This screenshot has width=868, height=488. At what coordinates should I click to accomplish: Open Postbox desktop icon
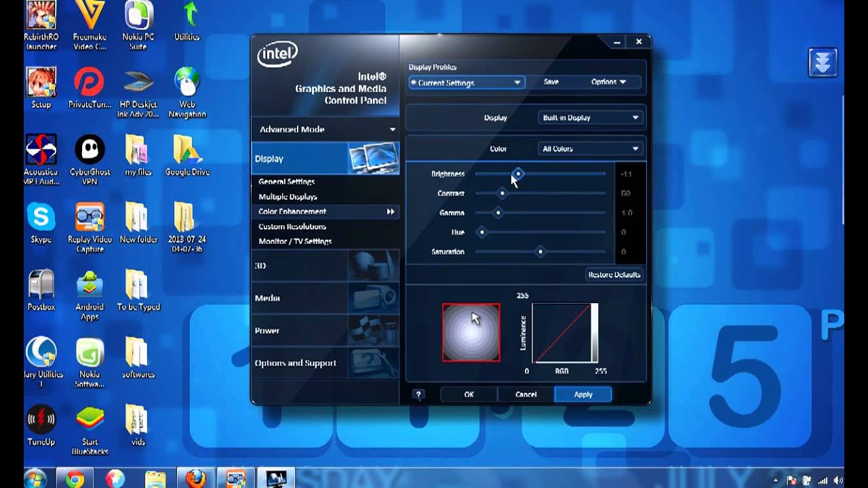point(41,290)
